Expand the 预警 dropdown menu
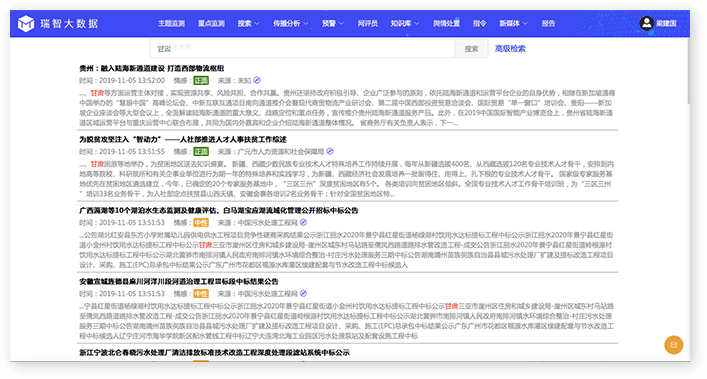 pyautogui.click(x=333, y=23)
